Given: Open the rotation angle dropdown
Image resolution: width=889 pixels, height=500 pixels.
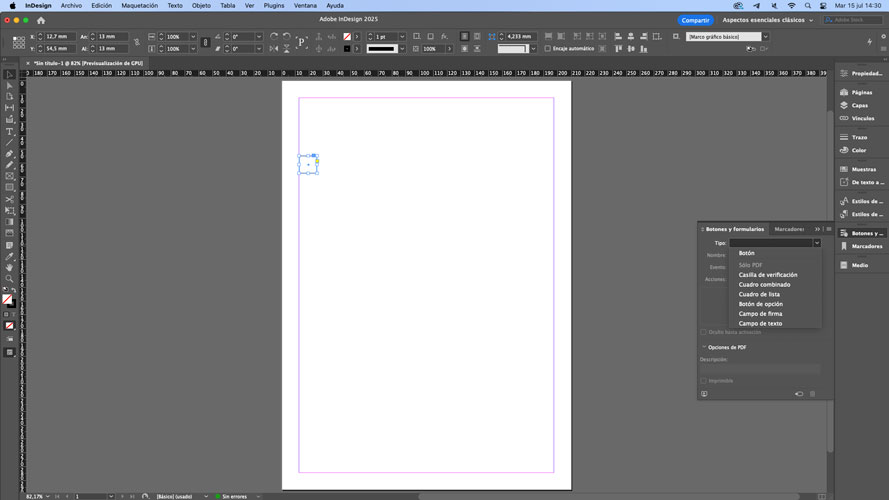Looking at the screenshot, I should coord(259,36).
